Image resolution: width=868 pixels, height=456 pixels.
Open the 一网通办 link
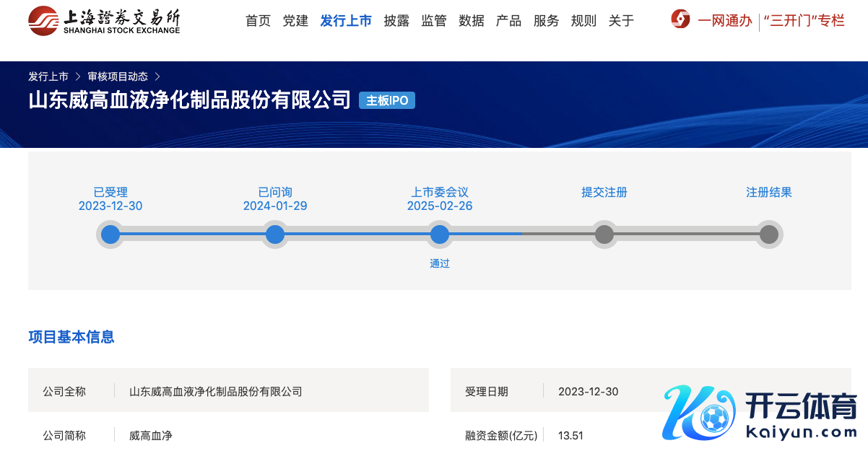click(724, 21)
